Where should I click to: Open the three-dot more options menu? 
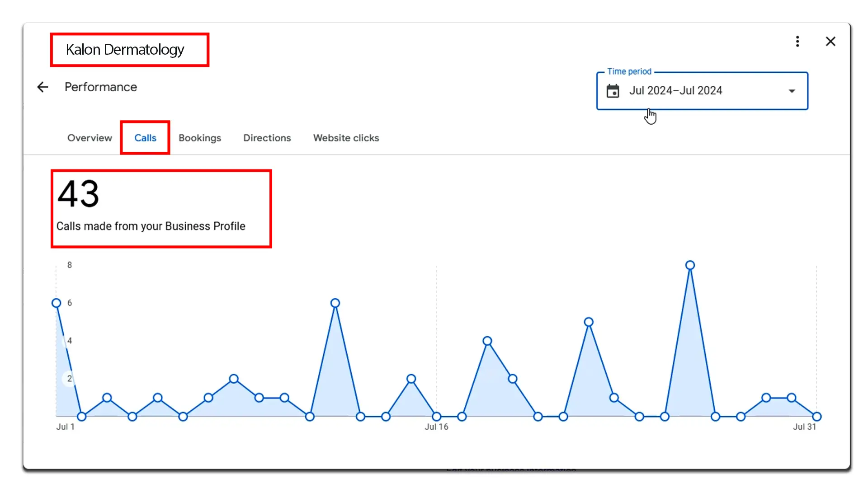coord(797,42)
